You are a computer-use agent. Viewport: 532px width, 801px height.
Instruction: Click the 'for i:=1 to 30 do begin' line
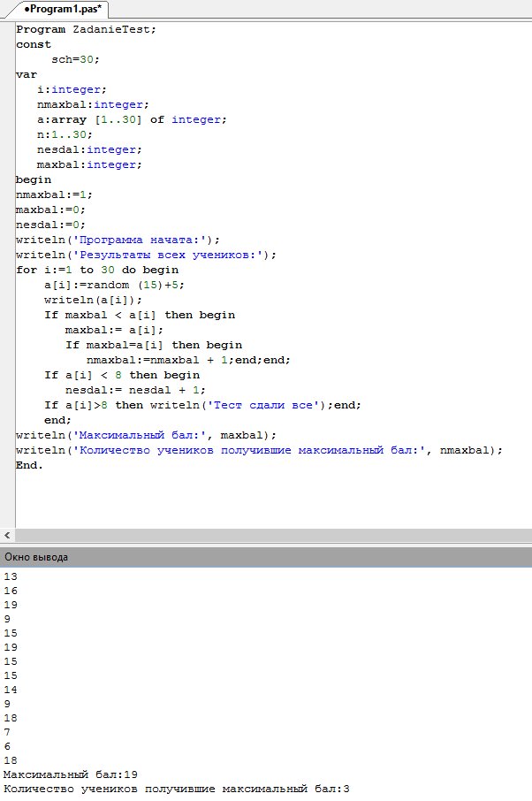[x=97, y=270]
